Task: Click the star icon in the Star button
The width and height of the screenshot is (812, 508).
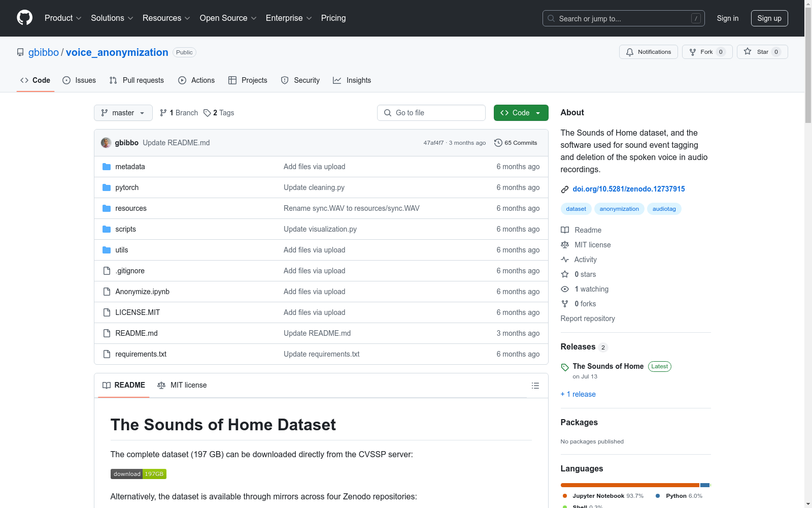Action: tap(748, 51)
